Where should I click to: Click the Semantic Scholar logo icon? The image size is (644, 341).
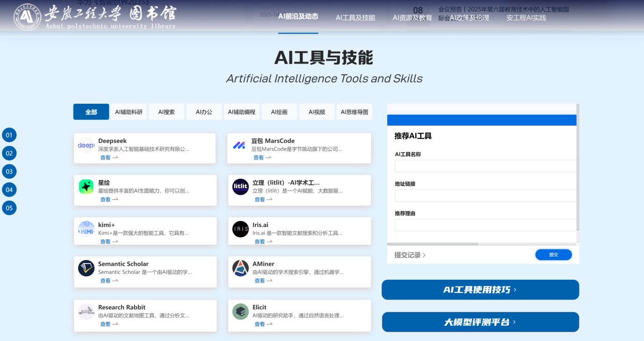click(x=86, y=268)
